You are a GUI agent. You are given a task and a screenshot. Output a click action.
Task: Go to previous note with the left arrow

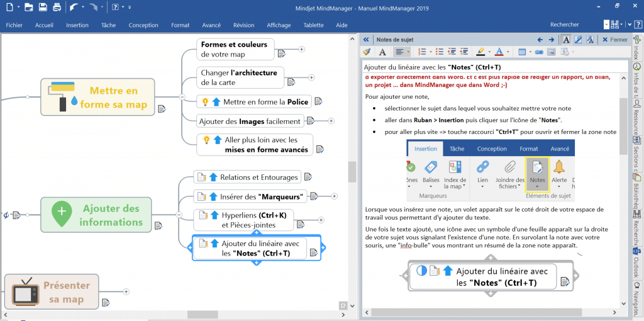click(x=540, y=40)
